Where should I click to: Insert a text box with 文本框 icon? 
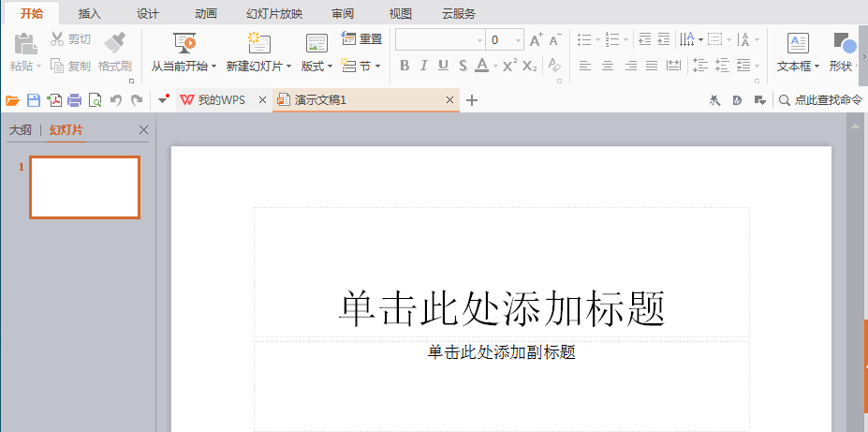pos(798,43)
